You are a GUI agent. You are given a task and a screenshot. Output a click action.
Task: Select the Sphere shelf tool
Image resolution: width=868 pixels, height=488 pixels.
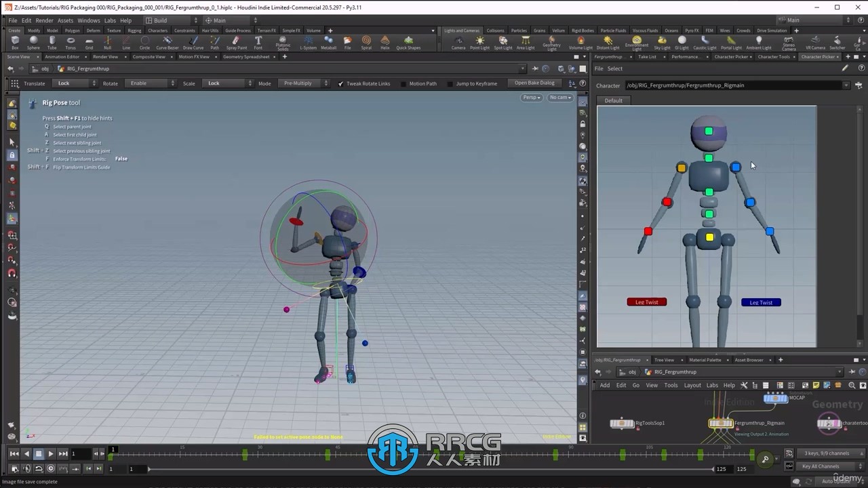coord(33,43)
